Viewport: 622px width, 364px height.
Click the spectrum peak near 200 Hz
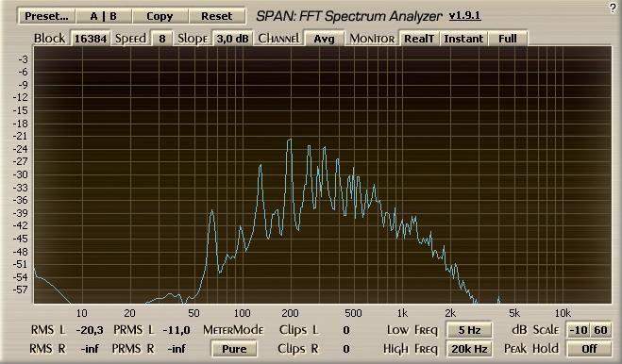tap(290, 141)
